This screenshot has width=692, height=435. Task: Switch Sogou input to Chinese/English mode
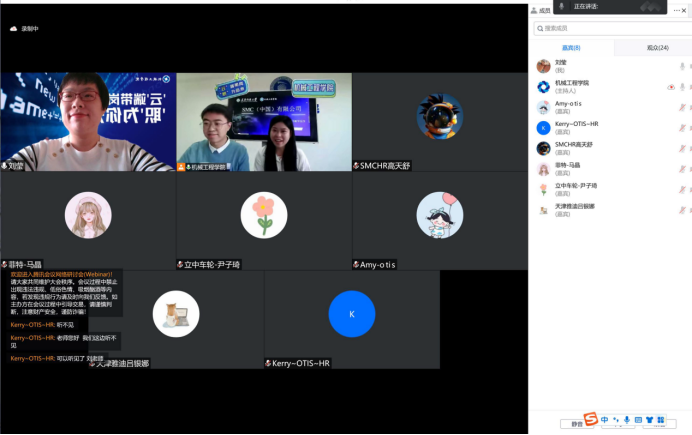point(605,420)
